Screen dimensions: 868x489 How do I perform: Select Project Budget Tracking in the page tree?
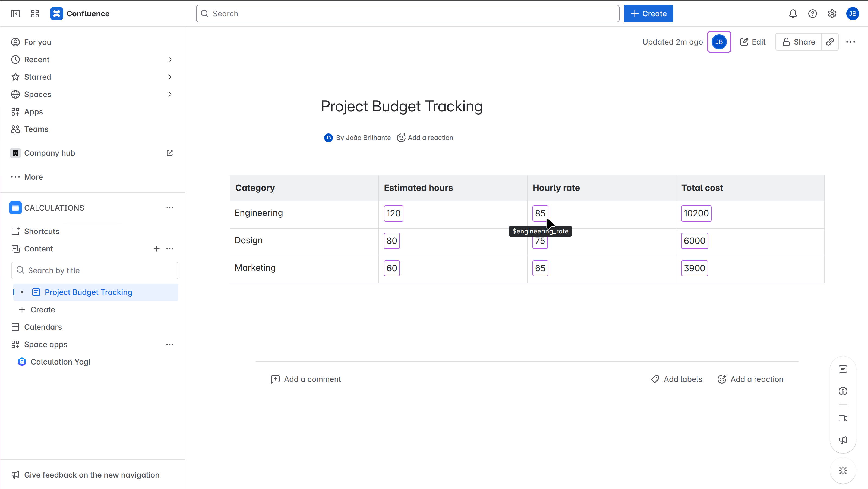(x=88, y=292)
